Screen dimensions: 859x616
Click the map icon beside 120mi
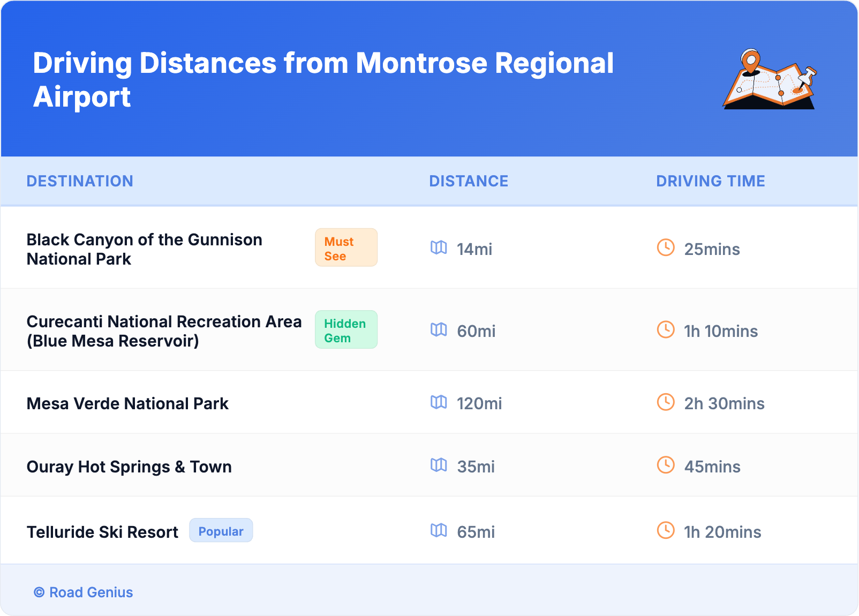tap(439, 402)
